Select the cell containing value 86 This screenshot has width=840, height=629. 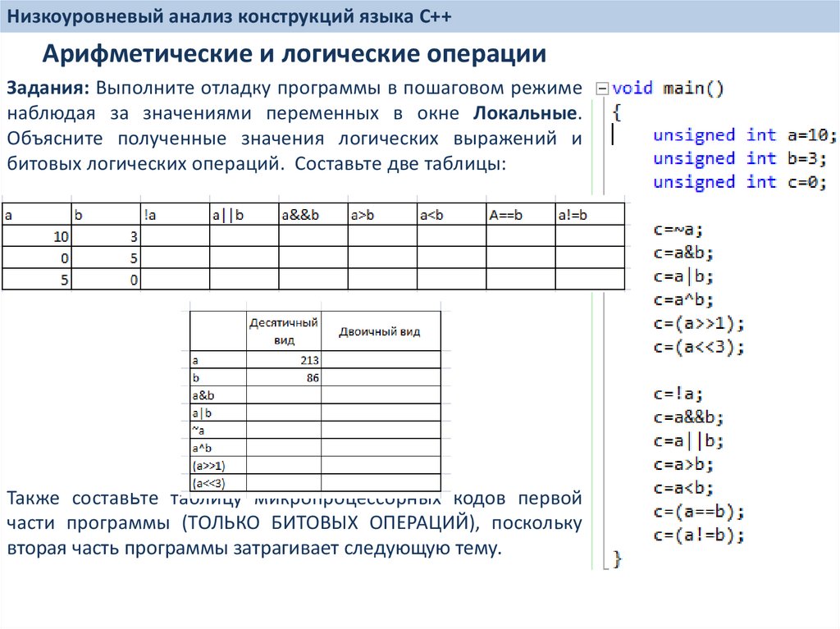click(284, 378)
